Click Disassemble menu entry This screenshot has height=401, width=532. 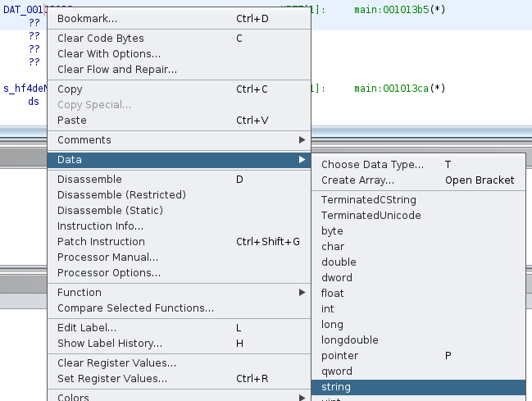89,180
